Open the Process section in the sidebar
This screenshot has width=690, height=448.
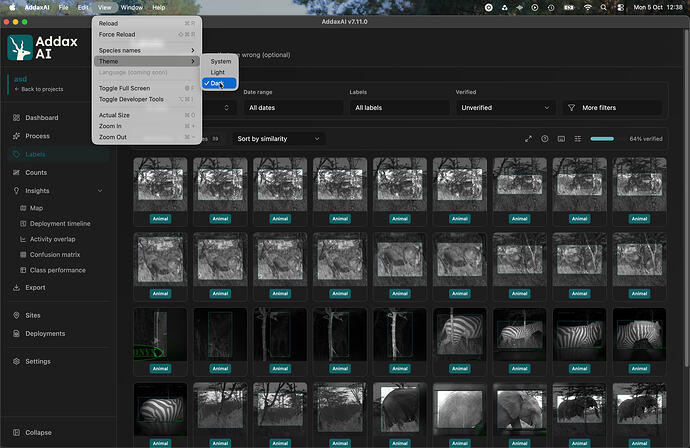coord(37,136)
